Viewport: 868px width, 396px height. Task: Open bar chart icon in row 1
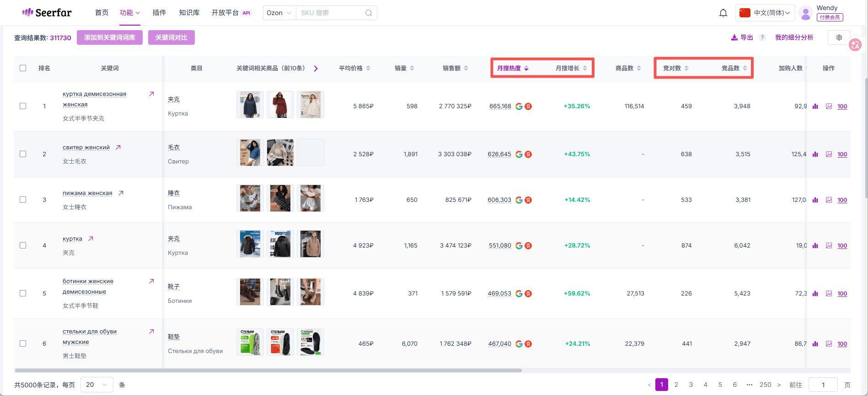tap(815, 106)
